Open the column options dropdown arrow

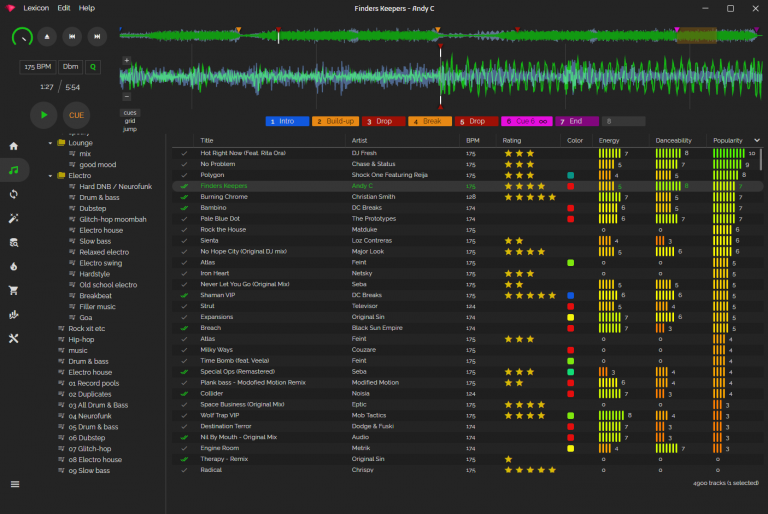coord(757,140)
